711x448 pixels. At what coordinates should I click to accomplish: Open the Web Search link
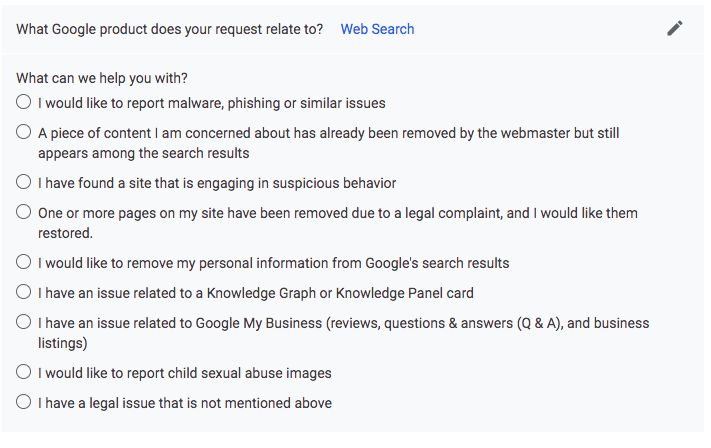click(377, 29)
